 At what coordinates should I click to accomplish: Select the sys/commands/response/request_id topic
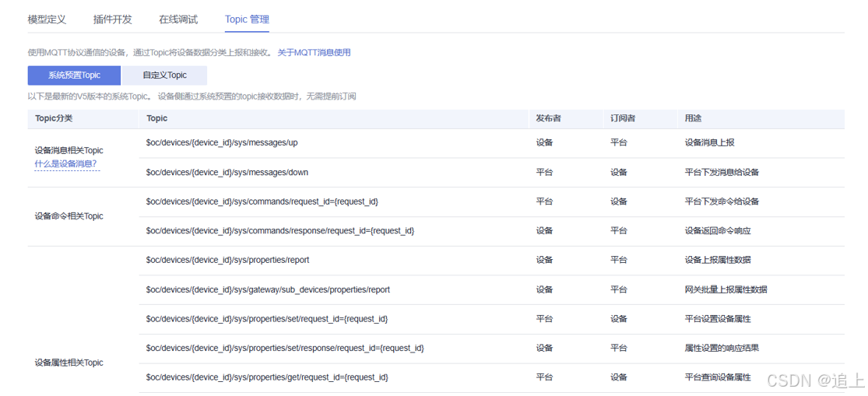280,230
